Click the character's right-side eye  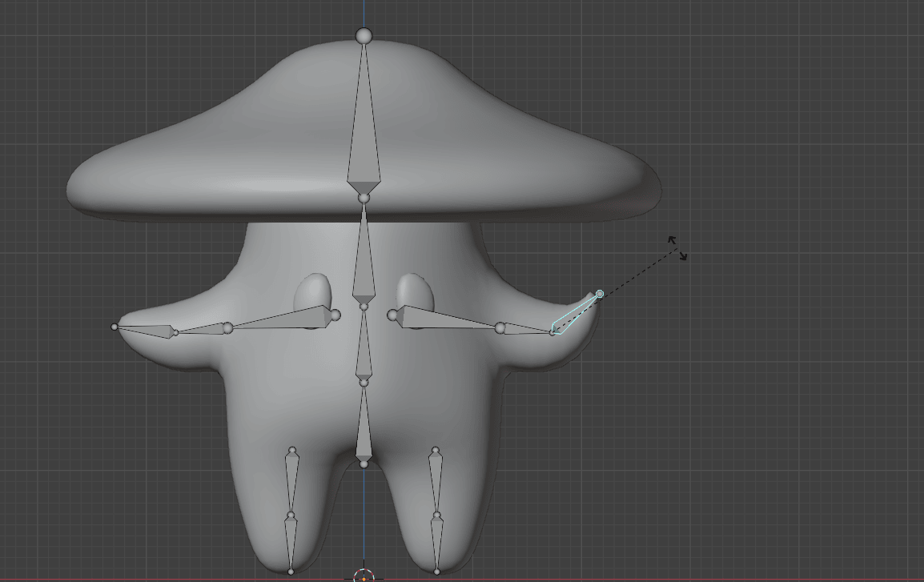(x=416, y=292)
